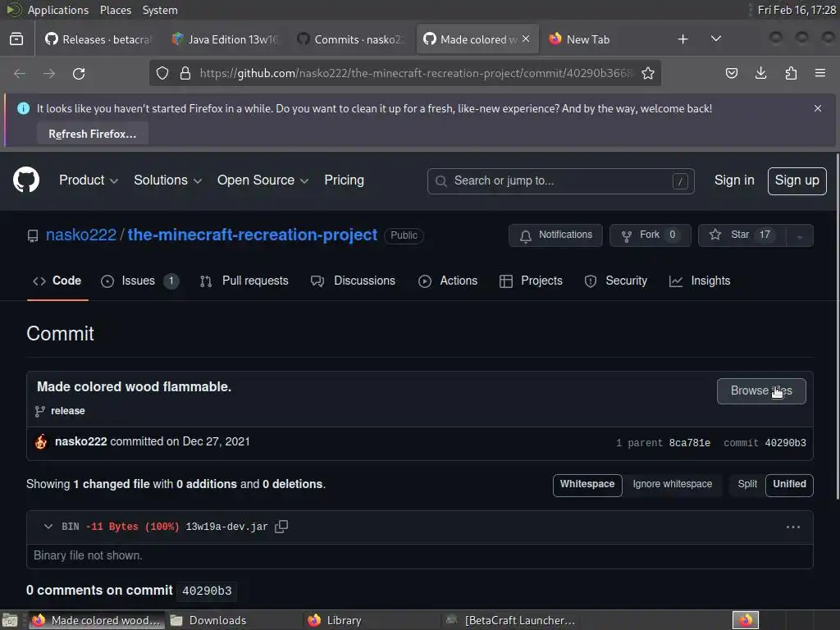Click the repository icon beside nasko222

tap(33, 235)
